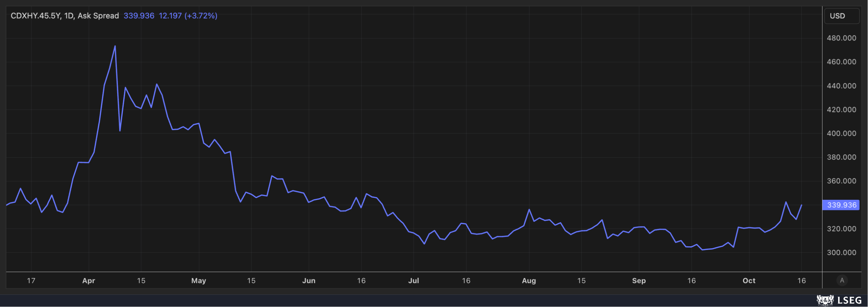Viewport: 868px width, 307px height.
Task: Toggle the auto-scale 'A' button
Action: [x=842, y=281]
